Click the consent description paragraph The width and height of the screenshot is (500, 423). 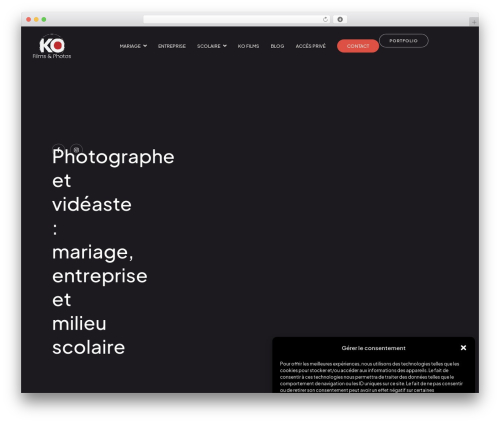pyautogui.click(x=371, y=377)
